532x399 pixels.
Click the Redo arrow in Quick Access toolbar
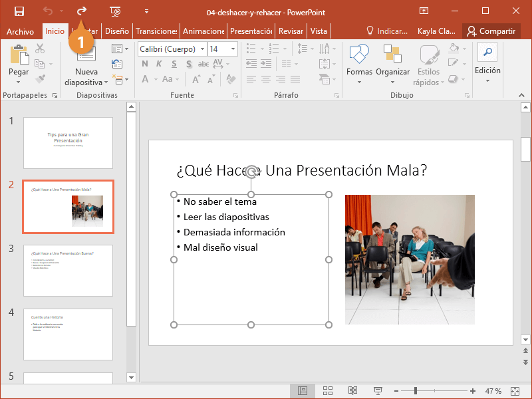pos(81,11)
